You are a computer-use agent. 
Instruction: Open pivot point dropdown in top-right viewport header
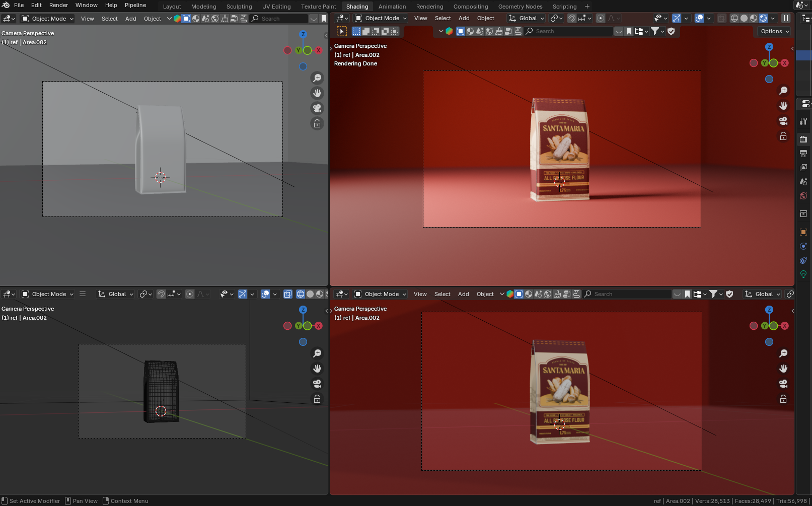click(556, 18)
